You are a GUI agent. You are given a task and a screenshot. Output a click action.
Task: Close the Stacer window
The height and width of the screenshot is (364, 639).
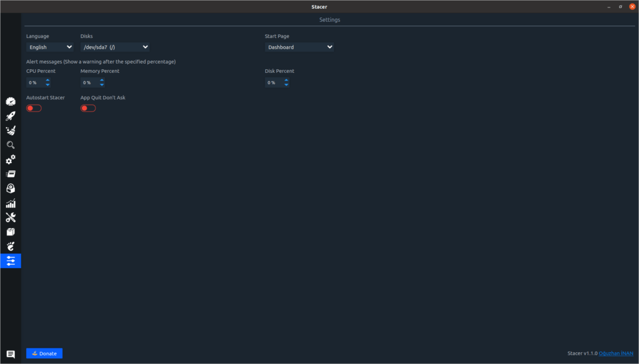pos(633,6)
